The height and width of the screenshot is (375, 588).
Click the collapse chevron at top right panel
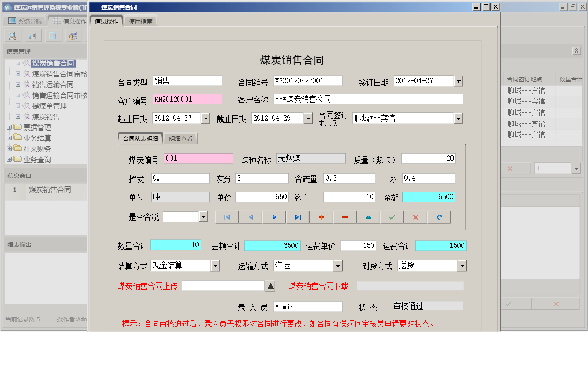click(577, 50)
